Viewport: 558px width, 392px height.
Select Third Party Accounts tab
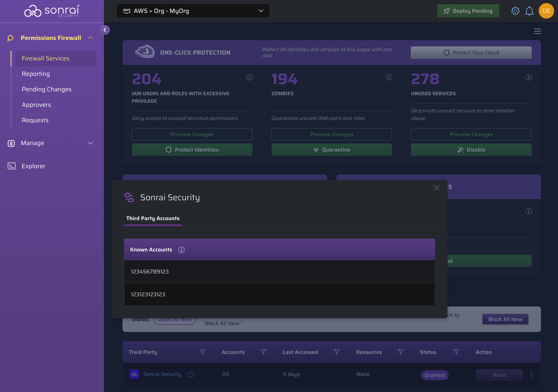pos(153,218)
